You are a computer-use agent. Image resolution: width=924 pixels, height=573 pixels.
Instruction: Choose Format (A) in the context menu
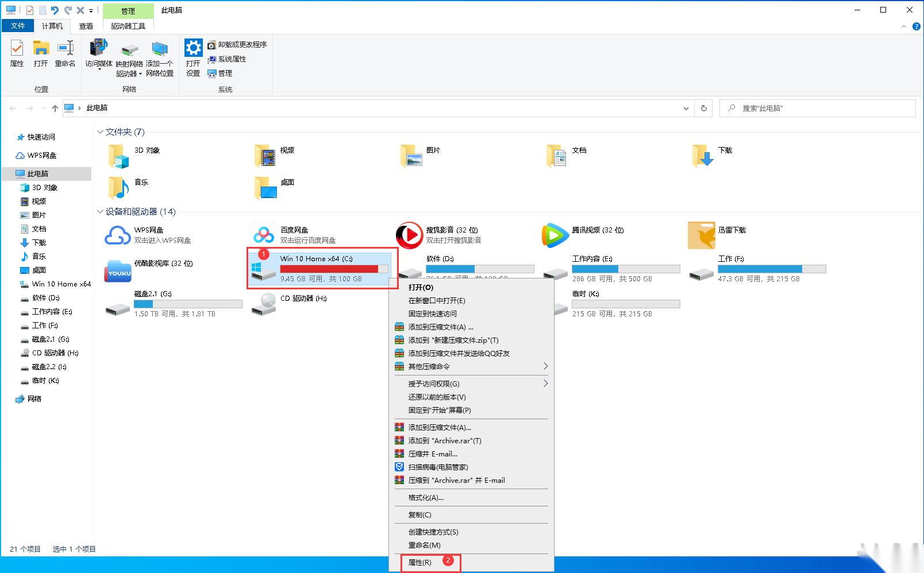[426, 497]
